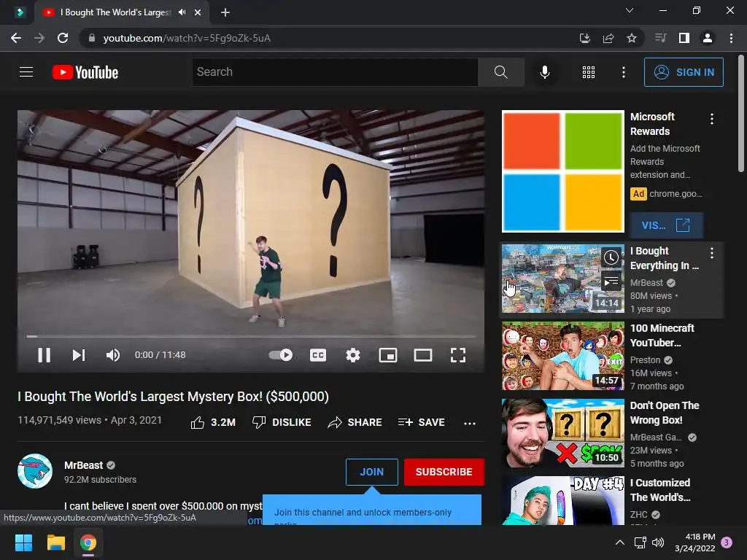Click Chrome icon in the taskbar
This screenshot has width=747, height=560.
point(88,542)
